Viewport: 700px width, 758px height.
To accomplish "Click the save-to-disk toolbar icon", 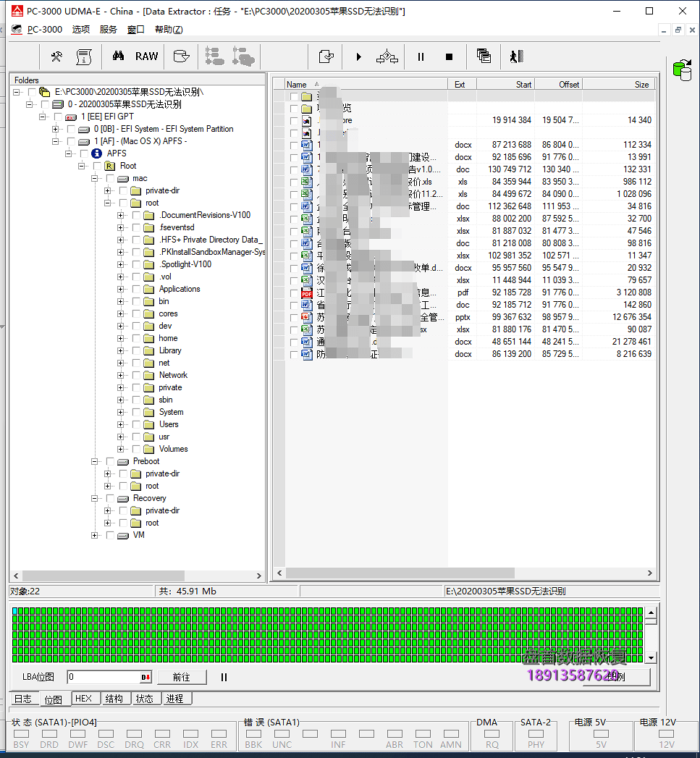I will point(181,56).
